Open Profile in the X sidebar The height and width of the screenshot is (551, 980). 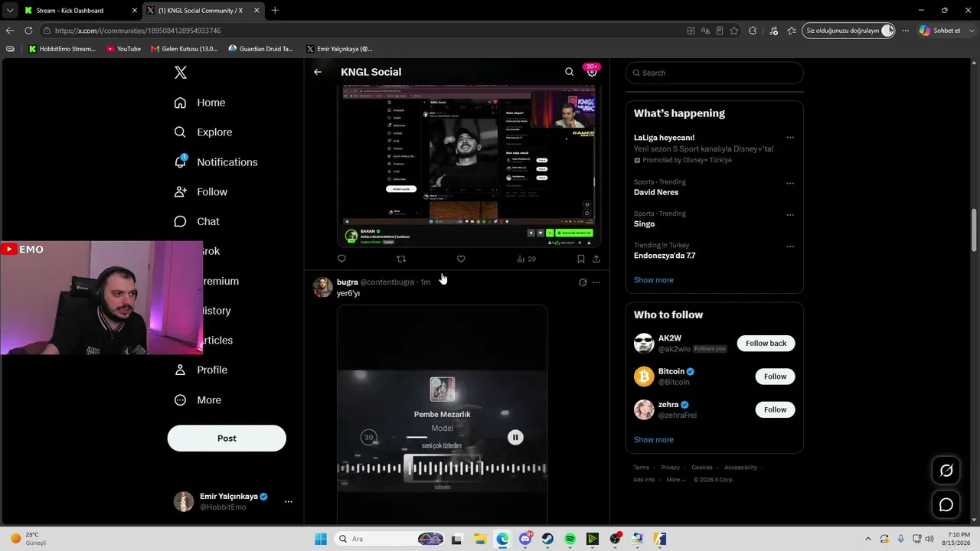(201, 370)
